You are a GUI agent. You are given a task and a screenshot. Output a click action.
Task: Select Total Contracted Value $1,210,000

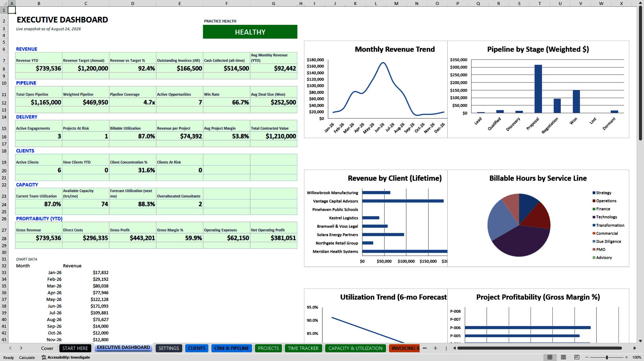click(274, 136)
